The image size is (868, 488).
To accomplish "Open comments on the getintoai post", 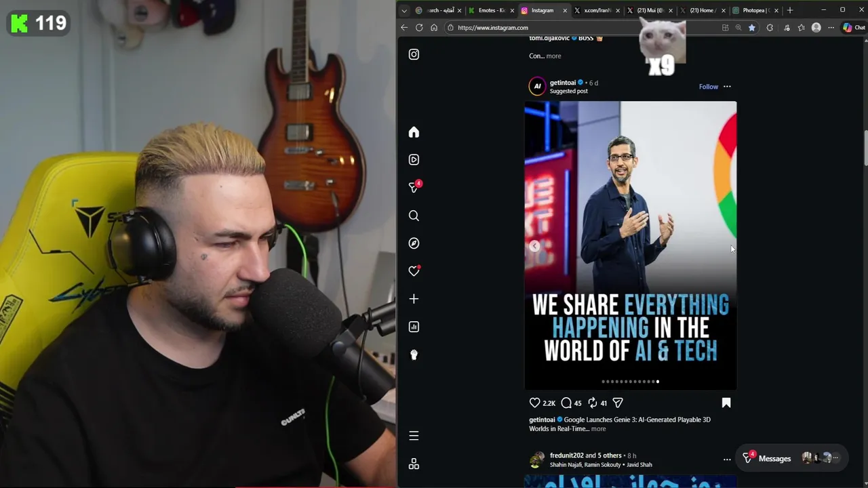I will [x=566, y=403].
